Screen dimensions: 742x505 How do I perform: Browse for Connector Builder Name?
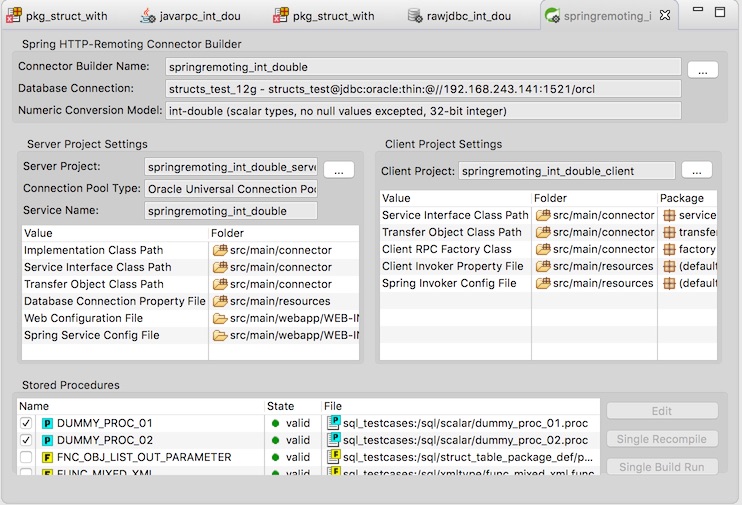tap(703, 70)
